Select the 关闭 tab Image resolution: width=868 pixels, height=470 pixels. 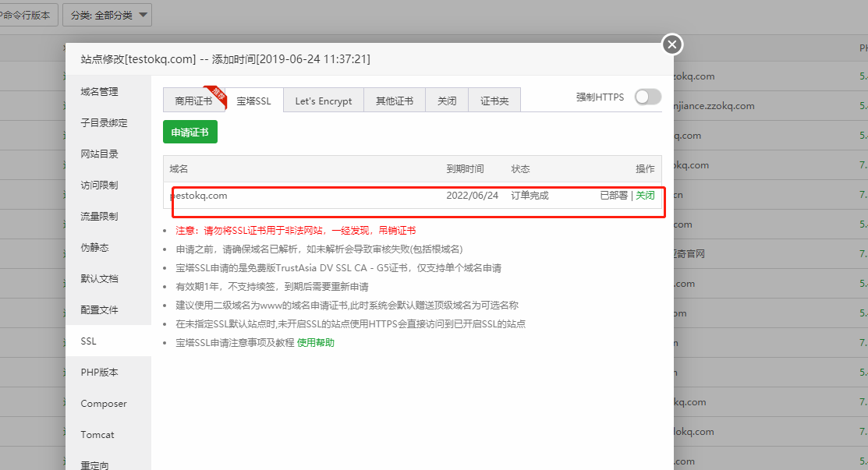(447, 101)
